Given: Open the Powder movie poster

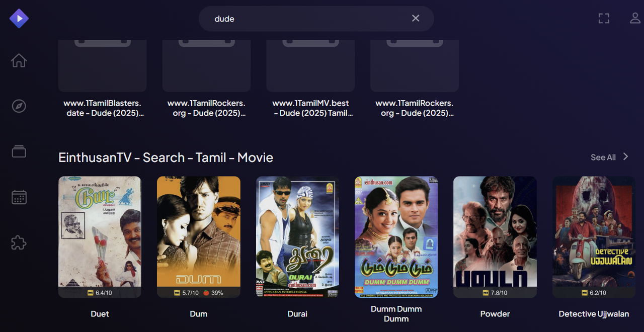Looking at the screenshot, I should click(x=495, y=237).
